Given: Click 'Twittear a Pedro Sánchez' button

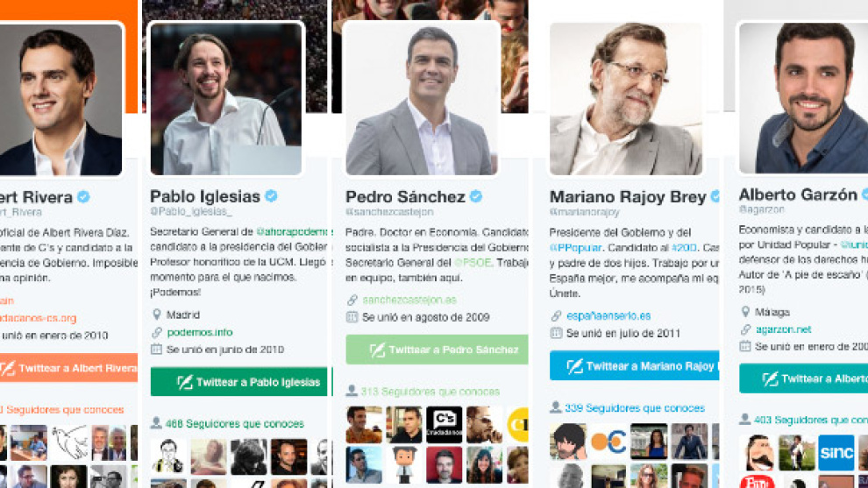Looking at the screenshot, I should coord(437,349).
